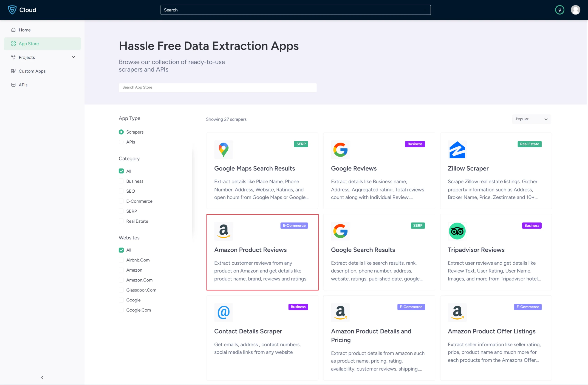Go to Home in the sidebar
This screenshot has height=385, width=588.
point(42,30)
